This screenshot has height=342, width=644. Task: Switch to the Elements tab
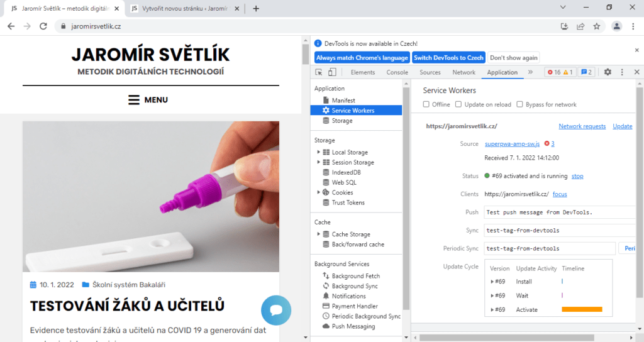pos(363,72)
